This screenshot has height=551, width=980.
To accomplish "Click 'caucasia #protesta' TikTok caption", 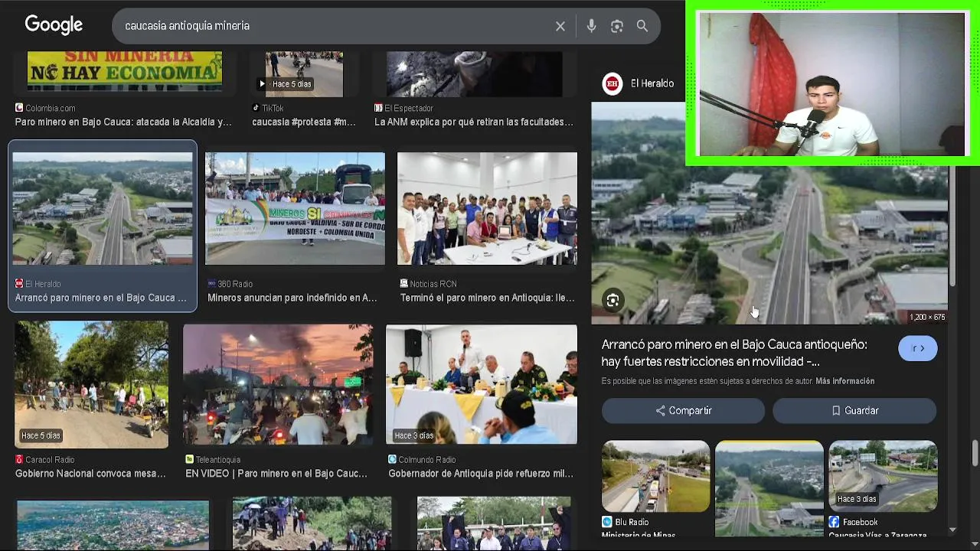I will tap(304, 122).
